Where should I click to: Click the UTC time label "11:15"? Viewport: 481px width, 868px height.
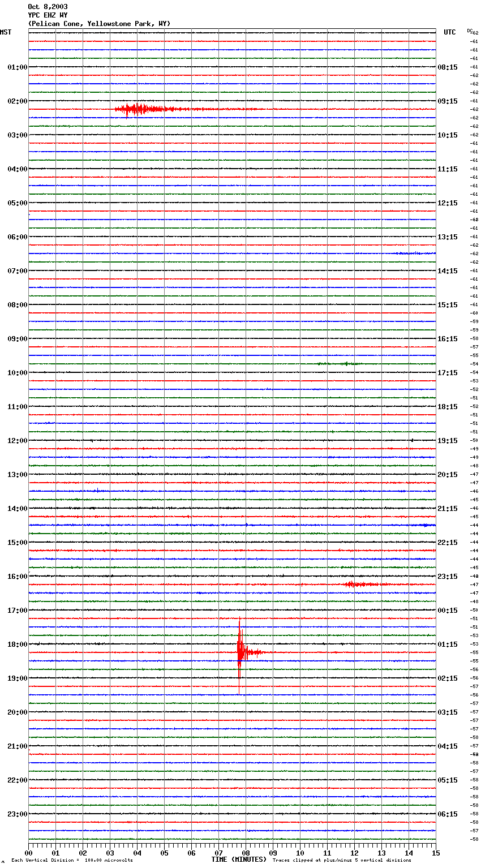(x=448, y=169)
